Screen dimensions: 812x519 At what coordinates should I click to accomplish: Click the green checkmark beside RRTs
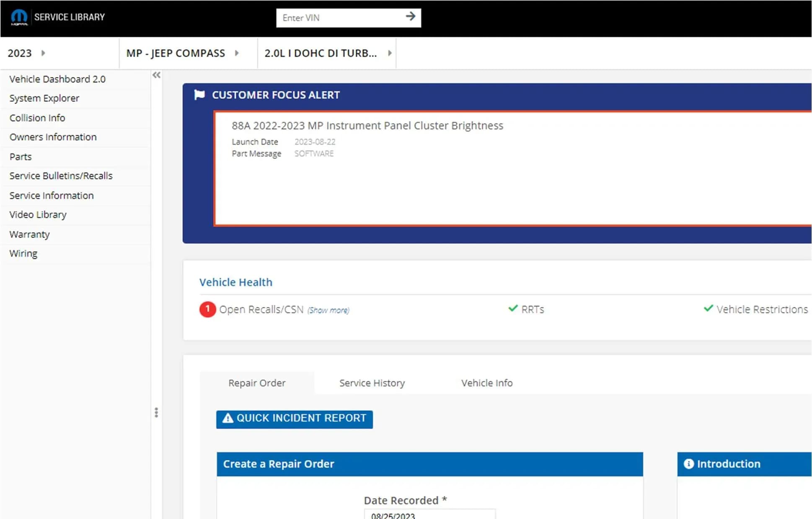pos(513,309)
